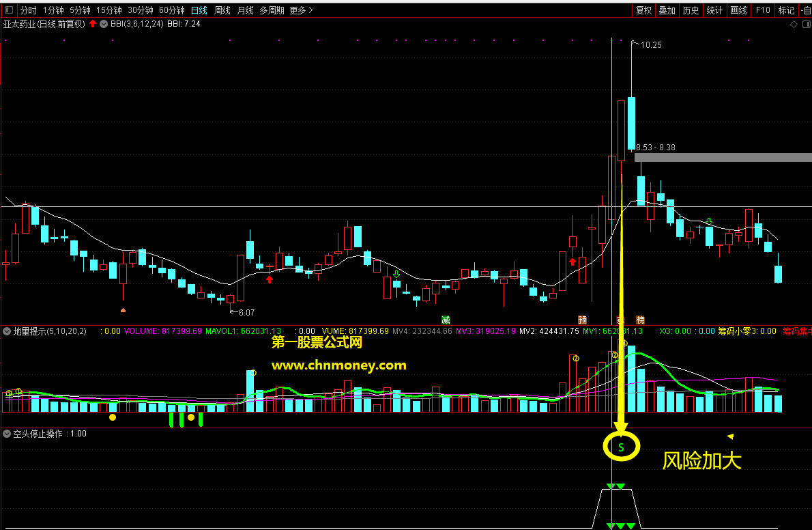812x530 pixels.
Task: Select the 5分钟 period tab
Action: 81,10
